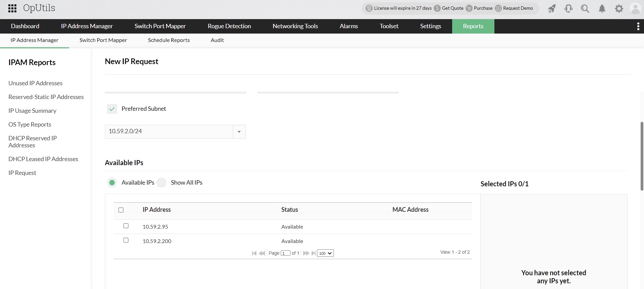Open the settings gear icon
The image size is (644, 289).
[x=619, y=8]
